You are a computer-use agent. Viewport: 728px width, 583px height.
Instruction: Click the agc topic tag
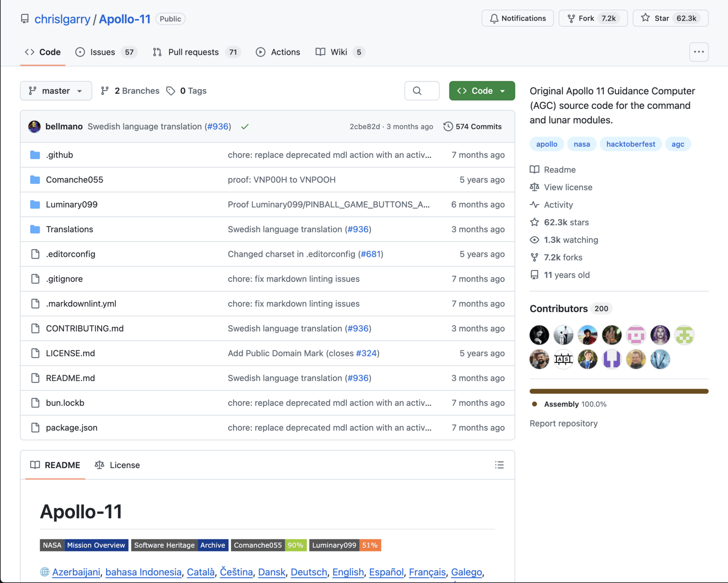[x=677, y=144]
